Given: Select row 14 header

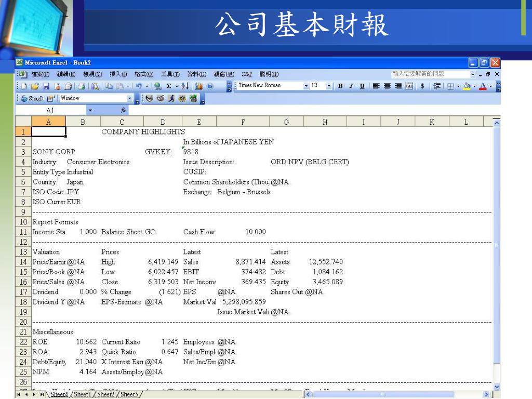Looking at the screenshot, I should [23, 262].
